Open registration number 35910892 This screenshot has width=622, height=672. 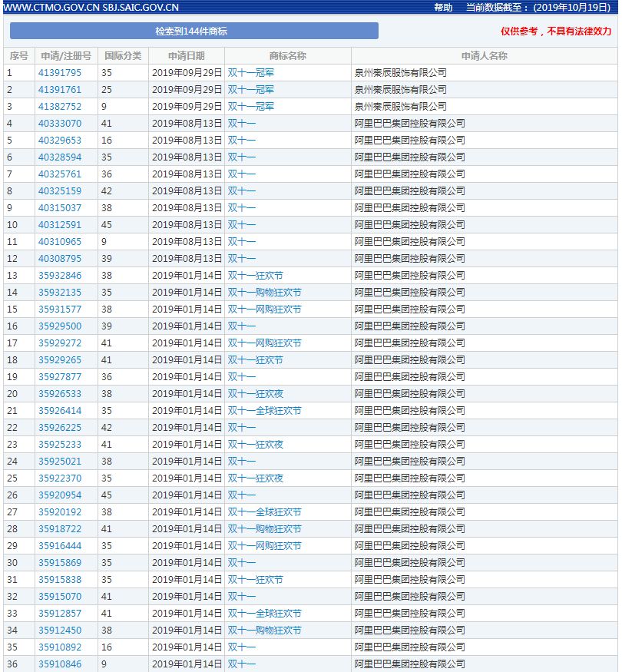[60, 647]
